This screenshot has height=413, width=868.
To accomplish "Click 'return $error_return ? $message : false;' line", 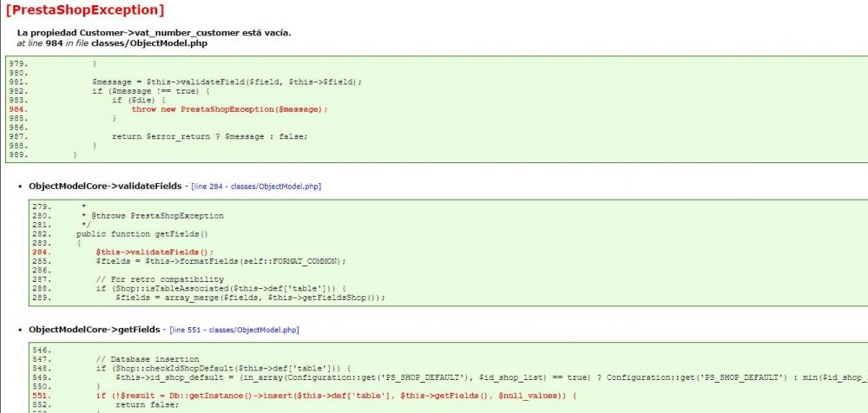I will (209, 136).
